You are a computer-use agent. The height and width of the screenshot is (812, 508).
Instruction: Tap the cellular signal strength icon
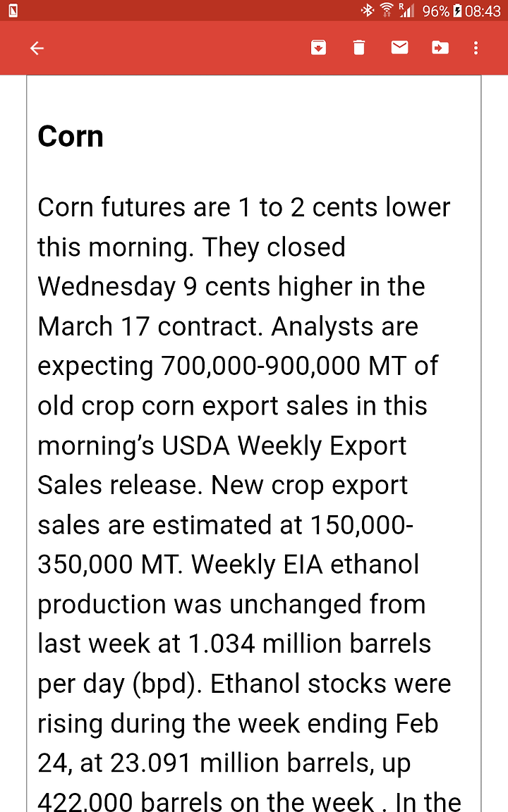406,10
